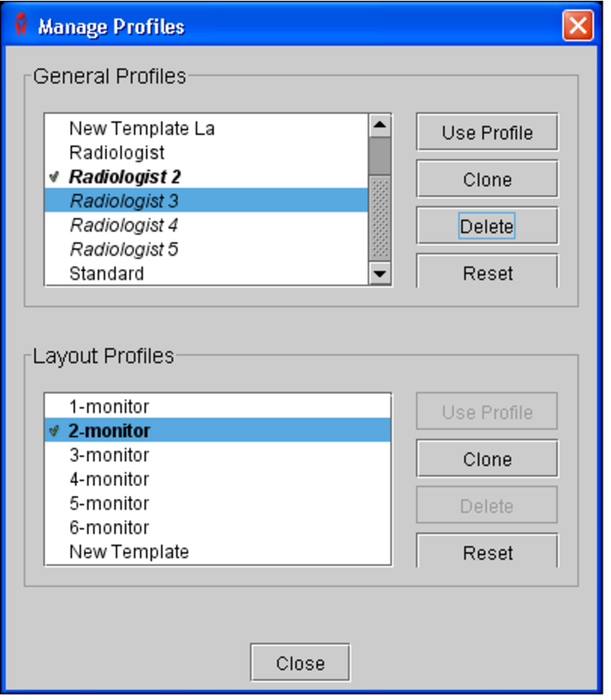Viewport: 611px width, 700px height.
Task: Click the scroll up arrow in General Profiles
Action: 380,125
